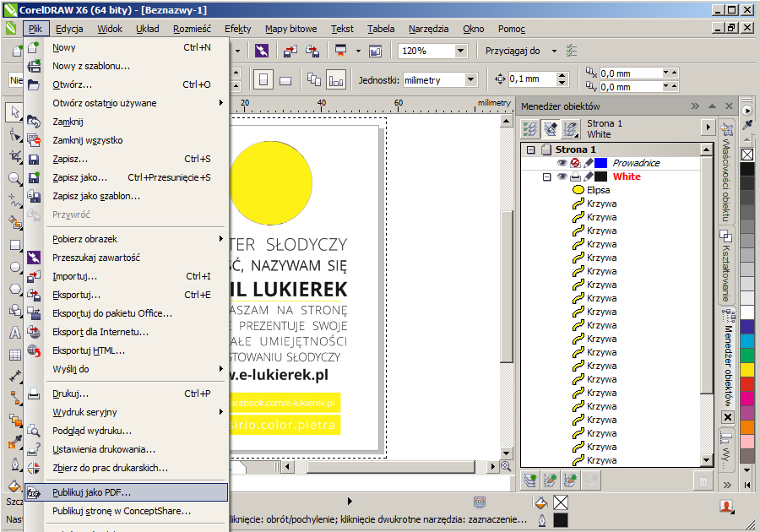Select the Elipsa object in the object tree
Image resolution: width=760 pixels, height=532 pixels.
(x=598, y=190)
